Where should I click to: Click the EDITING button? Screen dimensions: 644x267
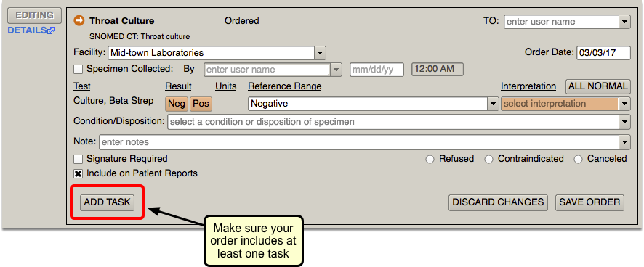pyautogui.click(x=35, y=15)
